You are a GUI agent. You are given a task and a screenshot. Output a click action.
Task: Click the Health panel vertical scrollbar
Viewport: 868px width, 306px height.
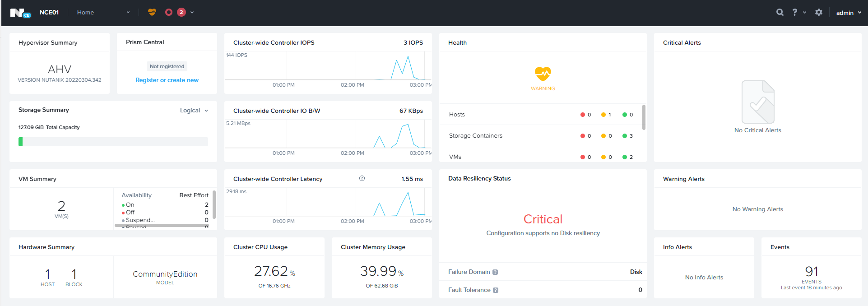[x=644, y=117]
